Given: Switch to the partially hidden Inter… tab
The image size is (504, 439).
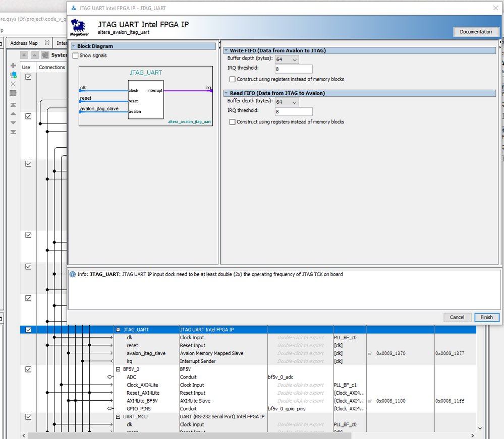Looking at the screenshot, I should click(61, 43).
